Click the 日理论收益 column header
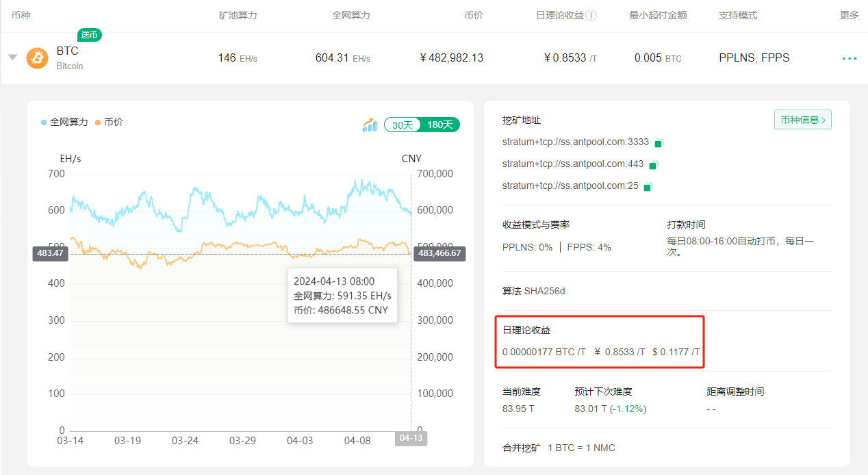This screenshot has height=475, width=868. [560, 15]
